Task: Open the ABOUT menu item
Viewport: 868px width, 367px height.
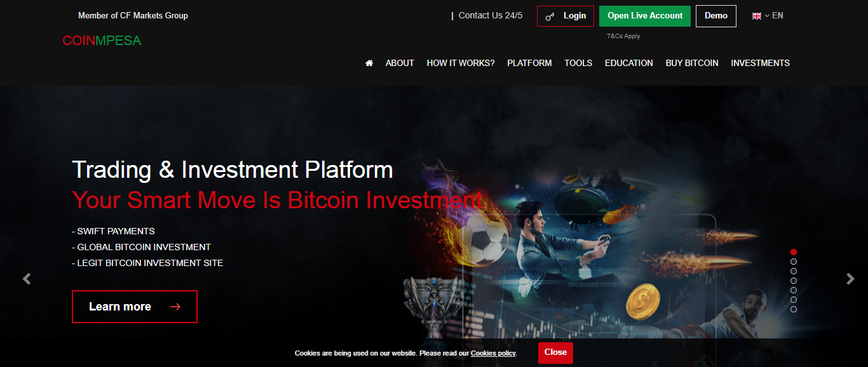Action: click(x=400, y=63)
